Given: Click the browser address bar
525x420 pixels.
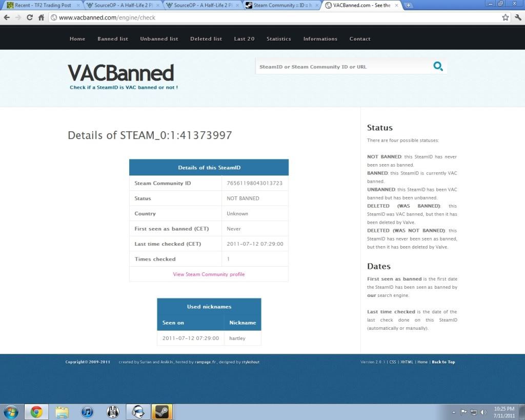Looking at the screenshot, I should pos(275,17).
